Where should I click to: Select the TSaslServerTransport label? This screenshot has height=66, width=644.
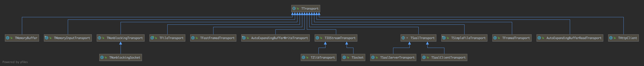(x=397, y=58)
